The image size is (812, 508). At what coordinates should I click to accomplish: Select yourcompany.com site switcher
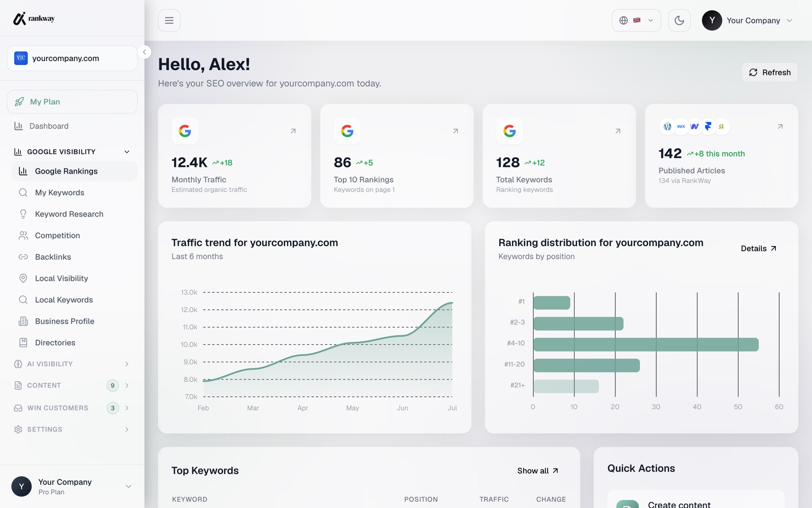click(x=72, y=58)
